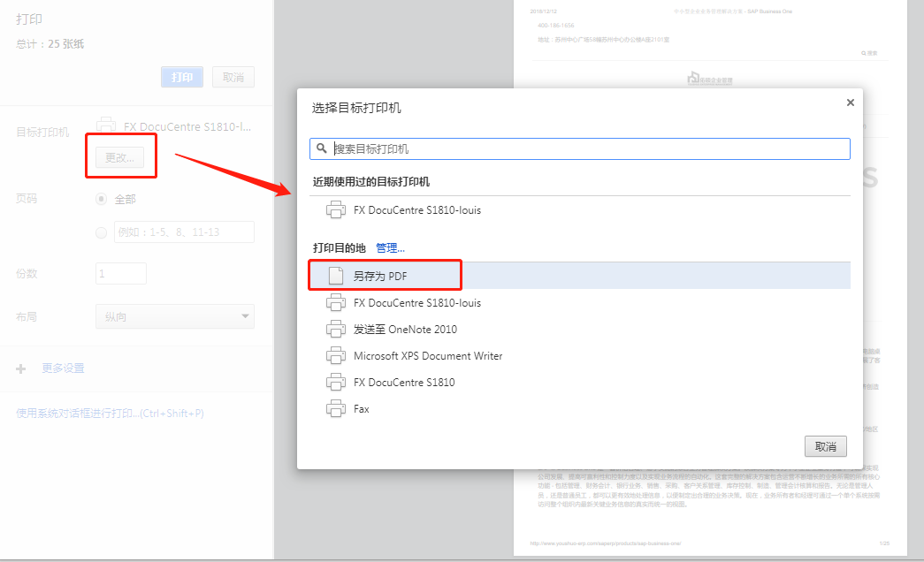Choose FX DocuCentre S1810-louis under 打印目的地

tap(580, 302)
